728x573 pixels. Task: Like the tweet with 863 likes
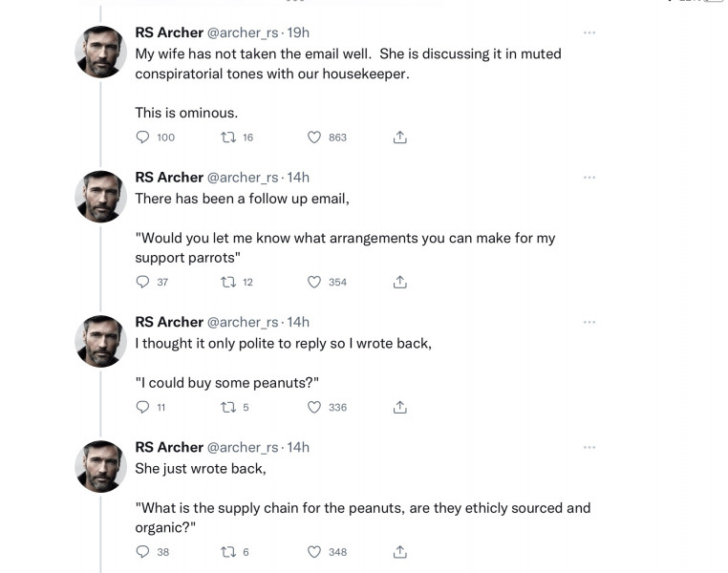[x=314, y=138]
